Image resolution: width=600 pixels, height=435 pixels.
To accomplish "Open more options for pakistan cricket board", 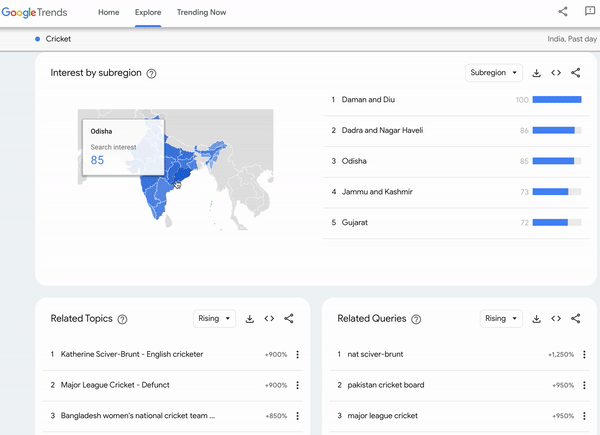I will tap(584, 385).
